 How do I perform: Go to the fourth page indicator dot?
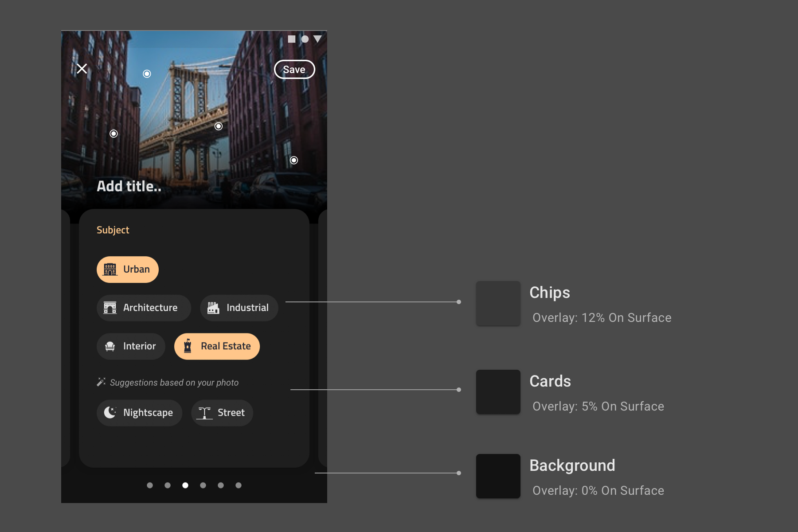203,485
